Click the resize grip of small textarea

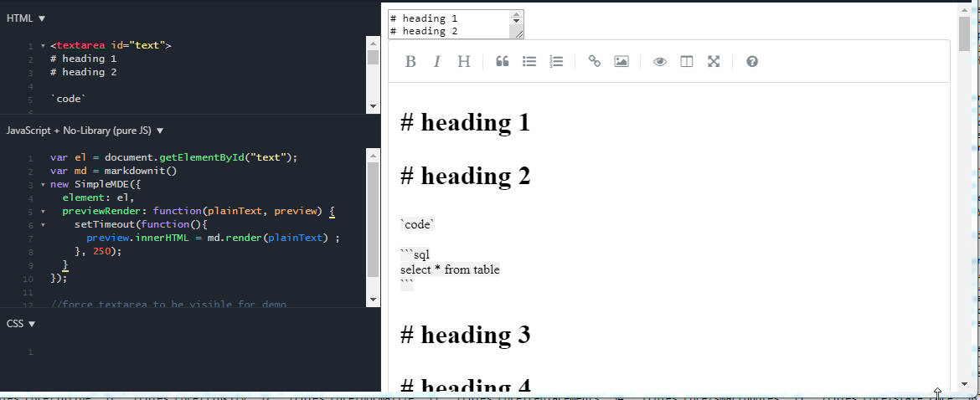(518, 35)
